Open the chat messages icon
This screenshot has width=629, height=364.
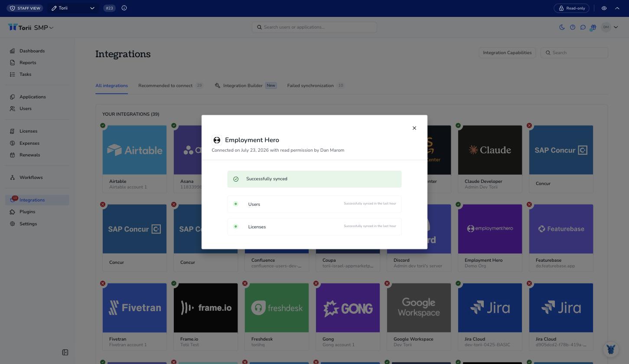tap(583, 27)
